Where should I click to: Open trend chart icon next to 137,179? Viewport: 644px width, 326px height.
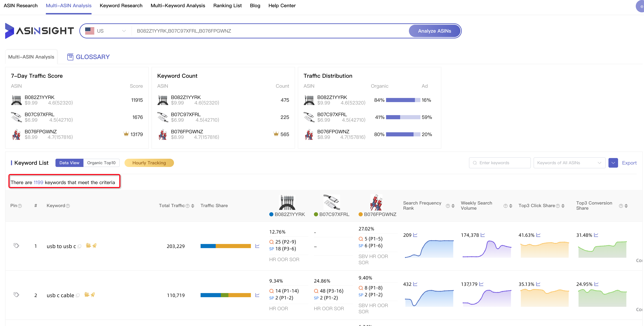point(481,284)
